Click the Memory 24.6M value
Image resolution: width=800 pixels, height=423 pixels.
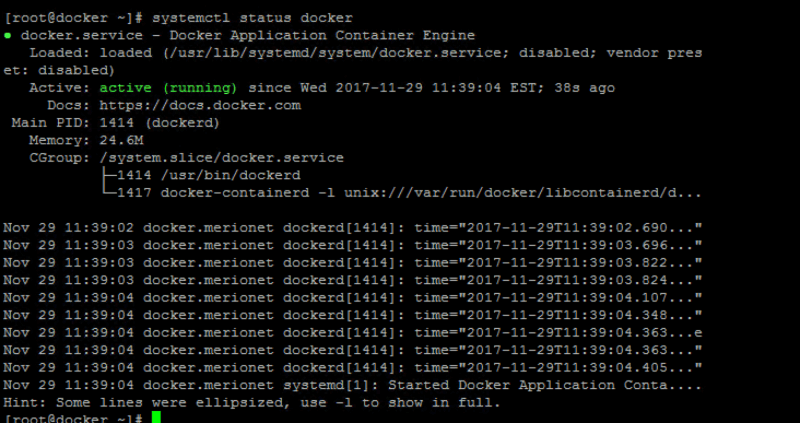(x=121, y=140)
